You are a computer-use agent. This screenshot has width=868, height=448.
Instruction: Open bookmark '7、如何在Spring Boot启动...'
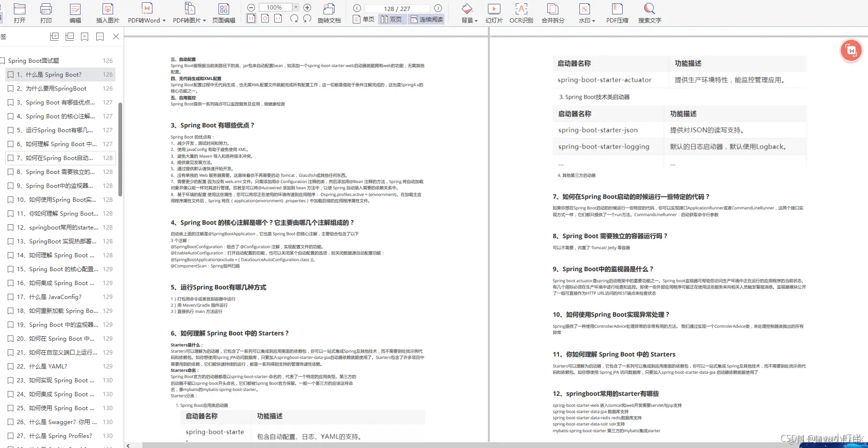(60, 158)
